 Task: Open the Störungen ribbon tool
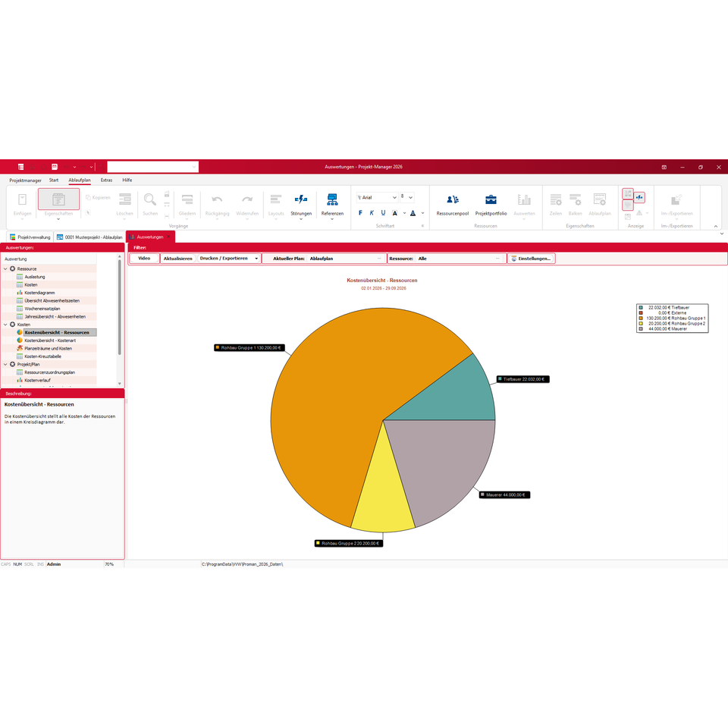pyautogui.click(x=301, y=204)
